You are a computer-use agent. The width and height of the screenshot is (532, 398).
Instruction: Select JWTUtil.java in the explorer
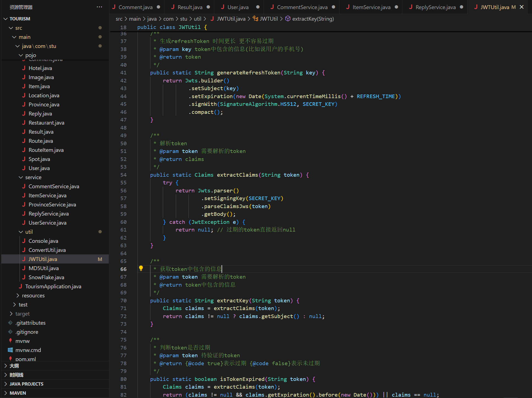(55, 259)
